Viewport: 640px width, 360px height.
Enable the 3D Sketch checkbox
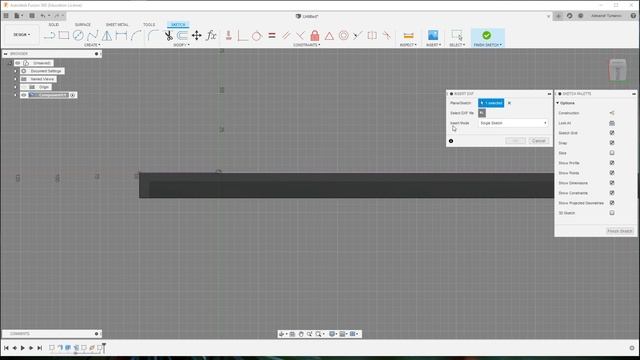pos(612,213)
